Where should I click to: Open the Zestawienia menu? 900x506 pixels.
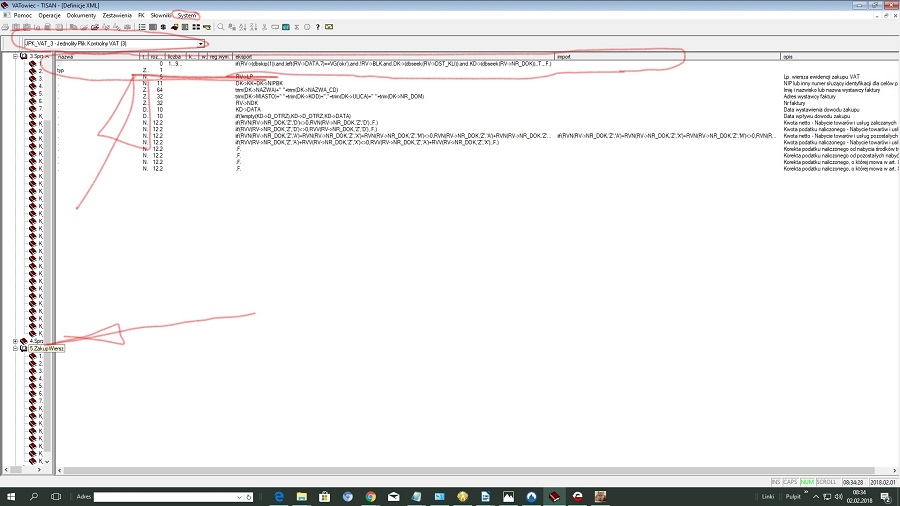click(115, 15)
